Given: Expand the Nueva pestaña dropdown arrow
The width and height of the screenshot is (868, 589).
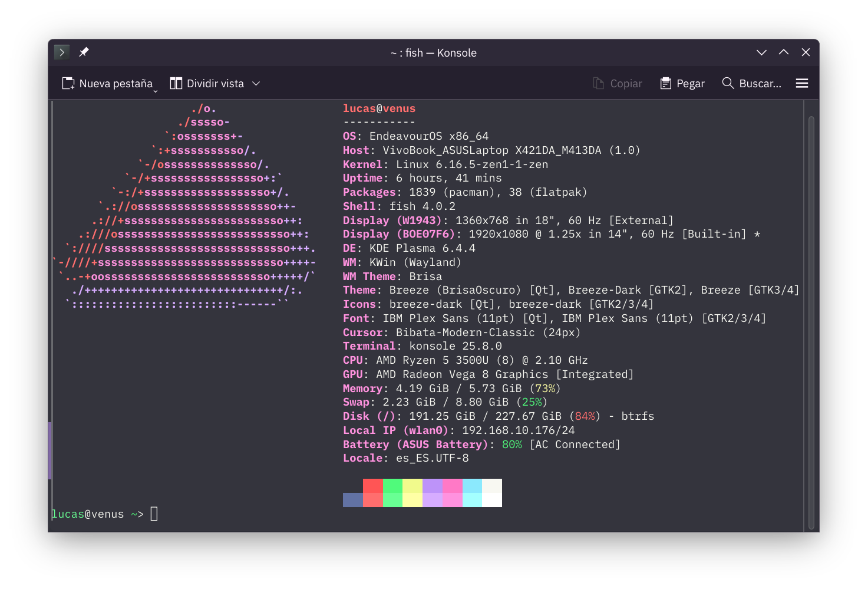Looking at the screenshot, I should (156, 91).
